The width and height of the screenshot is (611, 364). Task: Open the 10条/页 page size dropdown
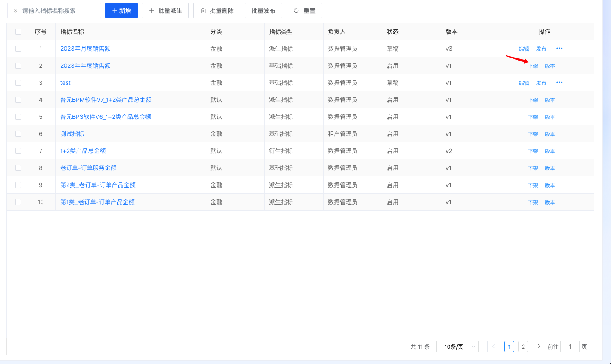457,347
